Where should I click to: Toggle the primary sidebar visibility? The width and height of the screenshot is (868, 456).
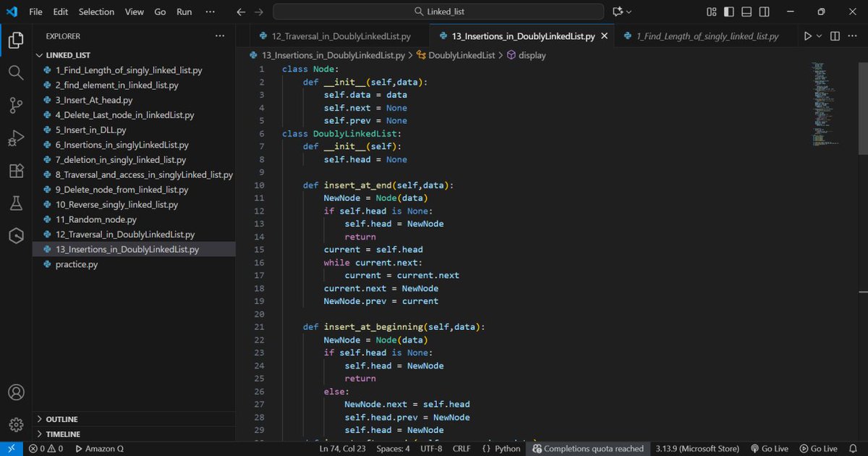(728, 12)
